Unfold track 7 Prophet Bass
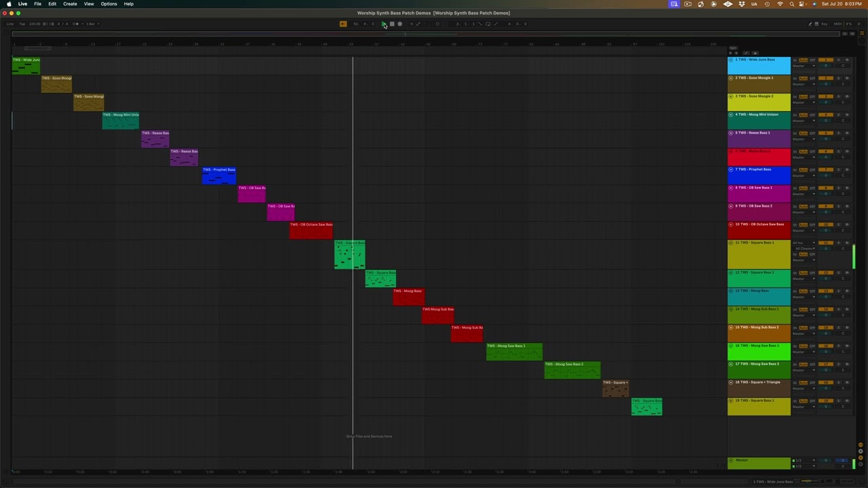The height and width of the screenshot is (488, 868). pyautogui.click(x=730, y=169)
